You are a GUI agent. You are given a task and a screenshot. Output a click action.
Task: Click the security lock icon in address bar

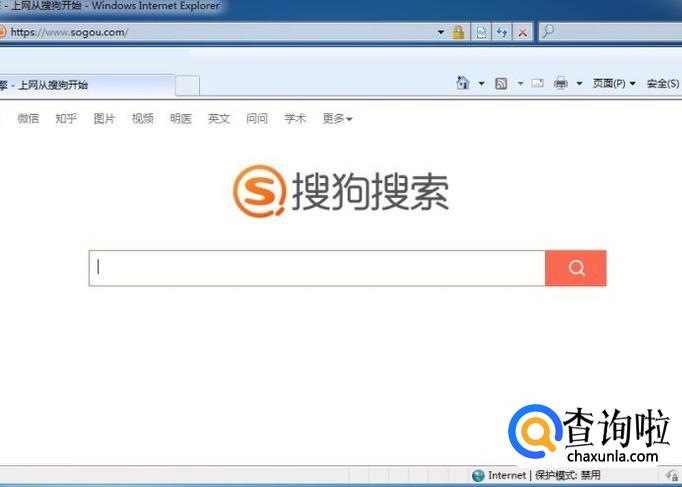[458, 32]
